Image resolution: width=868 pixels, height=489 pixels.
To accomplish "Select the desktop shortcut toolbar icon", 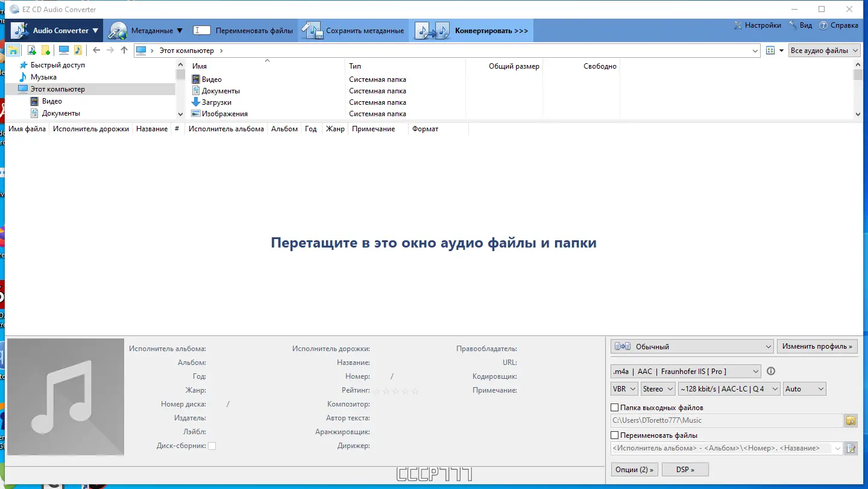I will click(63, 50).
